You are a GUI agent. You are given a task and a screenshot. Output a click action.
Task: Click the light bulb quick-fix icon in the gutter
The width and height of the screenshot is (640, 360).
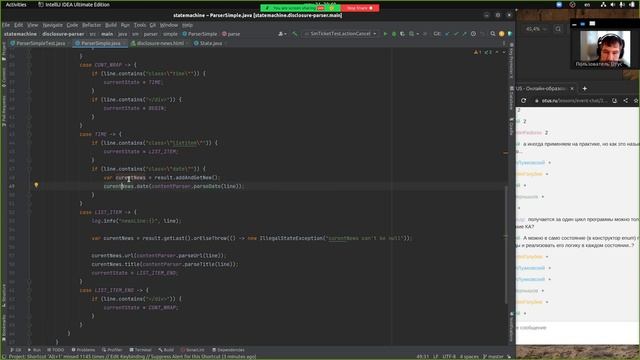[36, 186]
